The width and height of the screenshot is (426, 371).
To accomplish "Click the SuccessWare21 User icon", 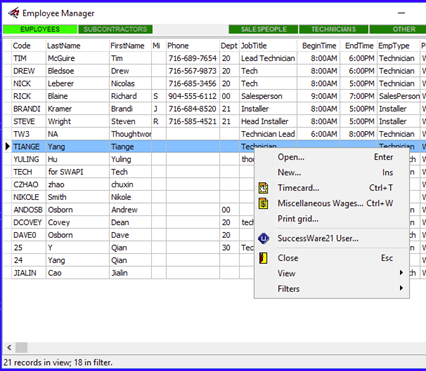I will point(264,238).
